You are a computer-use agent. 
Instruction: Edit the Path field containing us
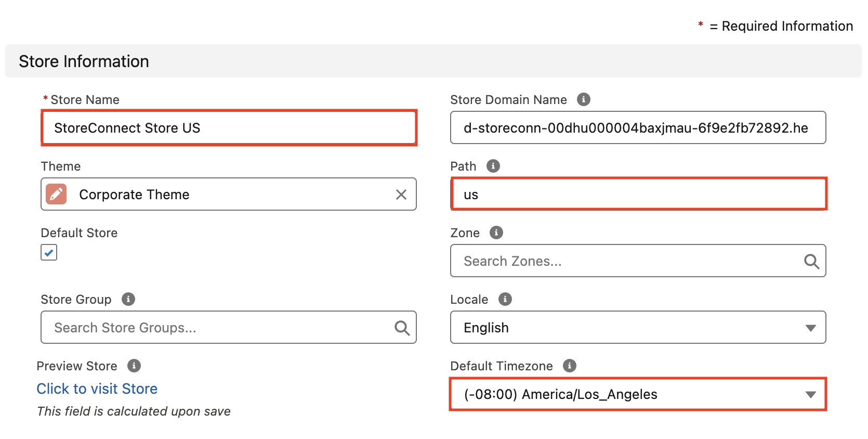639,194
